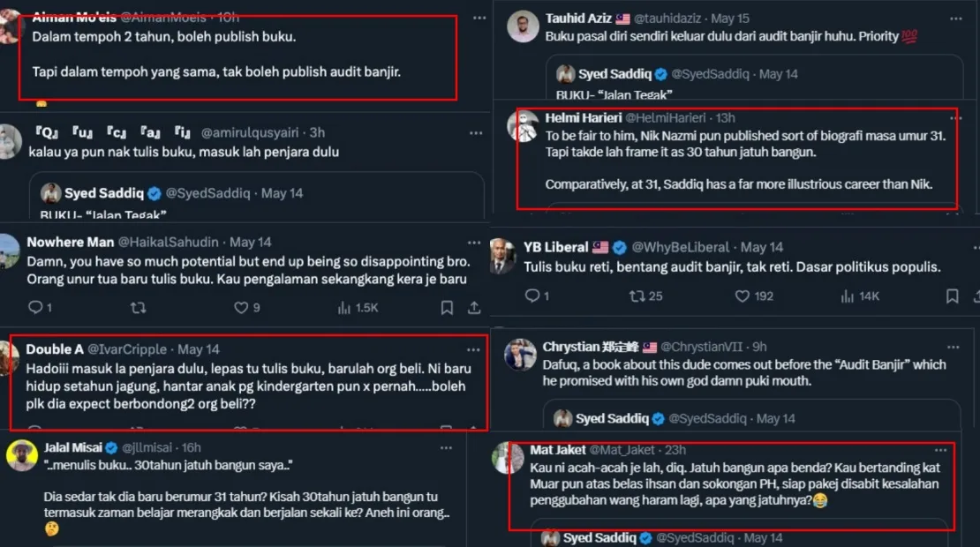The height and width of the screenshot is (547, 980).
Task: Like the Nowhere Man tweet
Action: pos(241,308)
